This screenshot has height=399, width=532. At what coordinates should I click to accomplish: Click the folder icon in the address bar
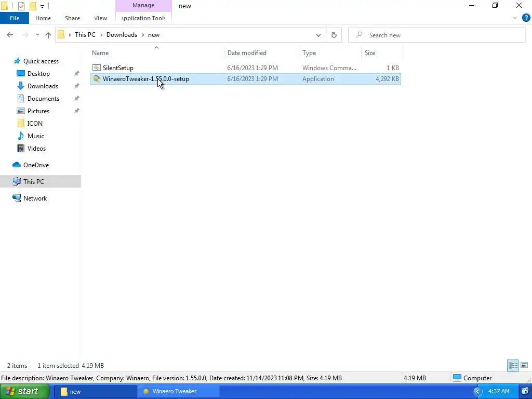pyautogui.click(x=61, y=35)
